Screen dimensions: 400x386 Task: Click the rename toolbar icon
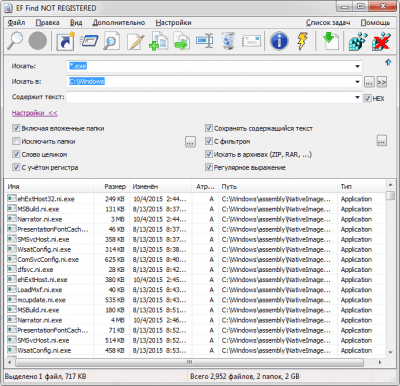204,41
